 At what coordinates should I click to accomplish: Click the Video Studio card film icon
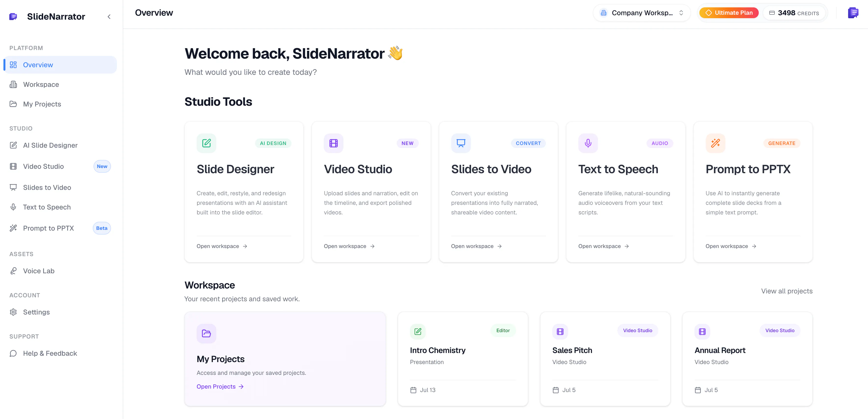pos(334,143)
